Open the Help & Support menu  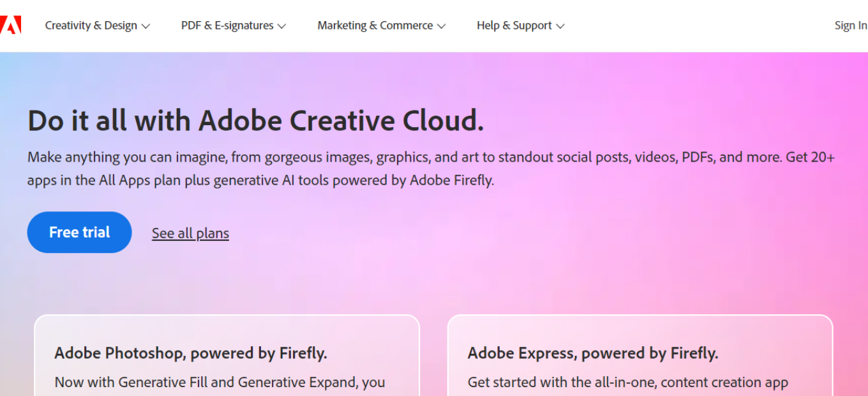click(514, 26)
